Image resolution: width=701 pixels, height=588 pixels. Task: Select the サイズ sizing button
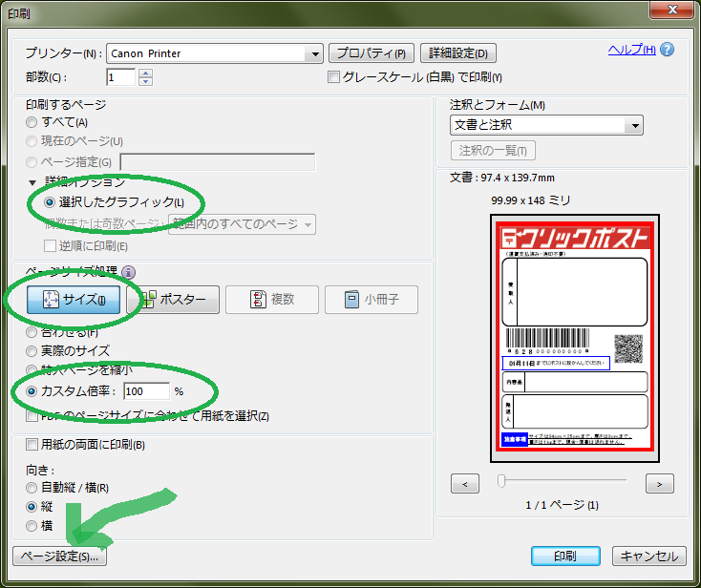[74, 300]
